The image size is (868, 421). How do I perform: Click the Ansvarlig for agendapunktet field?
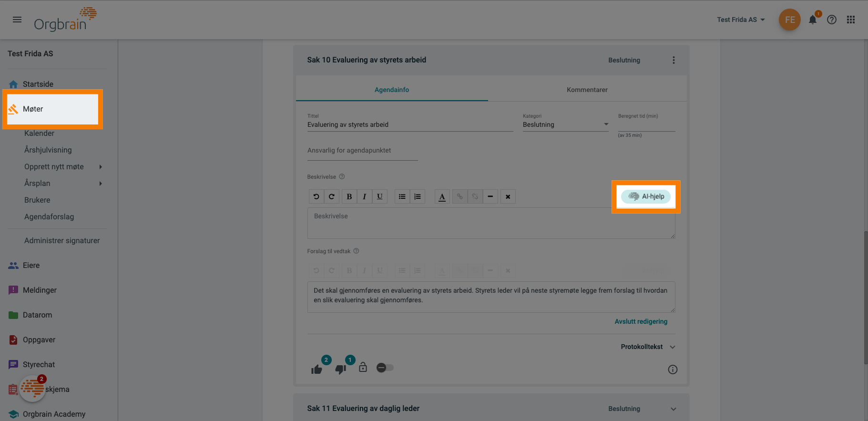(363, 151)
